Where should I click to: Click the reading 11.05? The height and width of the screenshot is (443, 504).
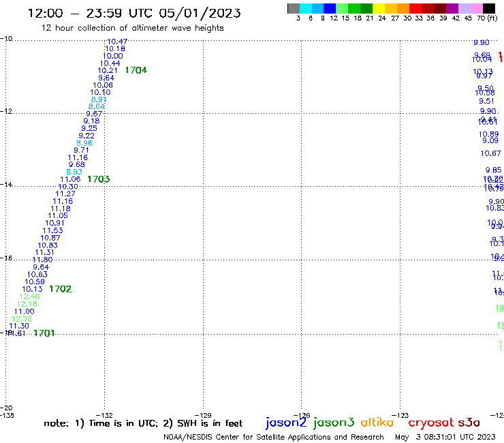tap(58, 215)
